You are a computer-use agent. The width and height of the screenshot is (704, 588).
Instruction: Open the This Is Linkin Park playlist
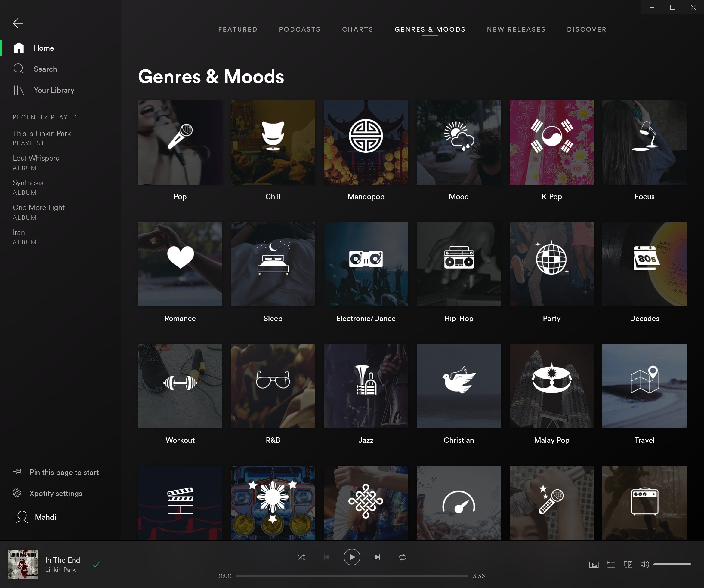click(x=42, y=134)
